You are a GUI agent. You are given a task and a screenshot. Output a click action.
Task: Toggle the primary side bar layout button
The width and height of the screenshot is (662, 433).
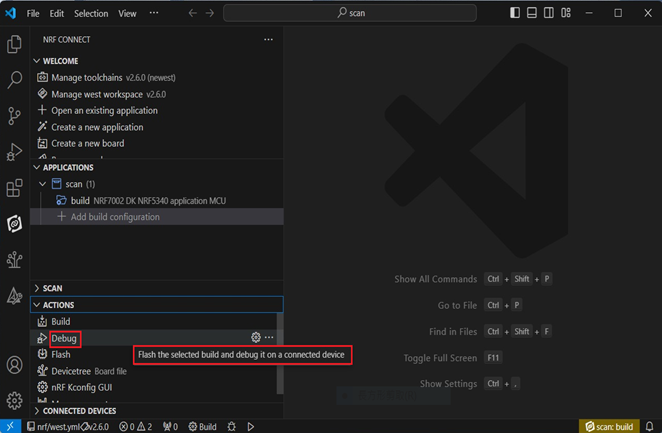click(515, 13)
